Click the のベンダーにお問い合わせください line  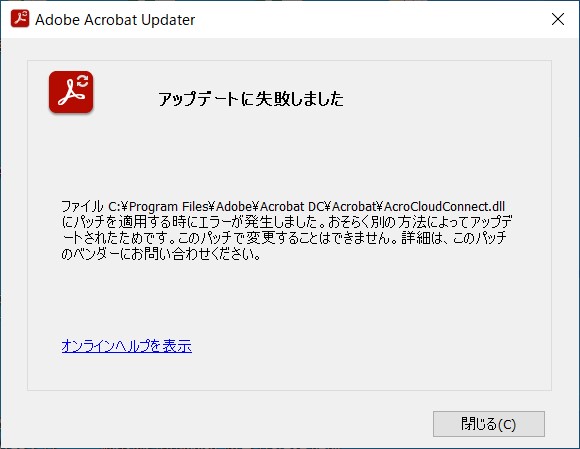(161, 254)
